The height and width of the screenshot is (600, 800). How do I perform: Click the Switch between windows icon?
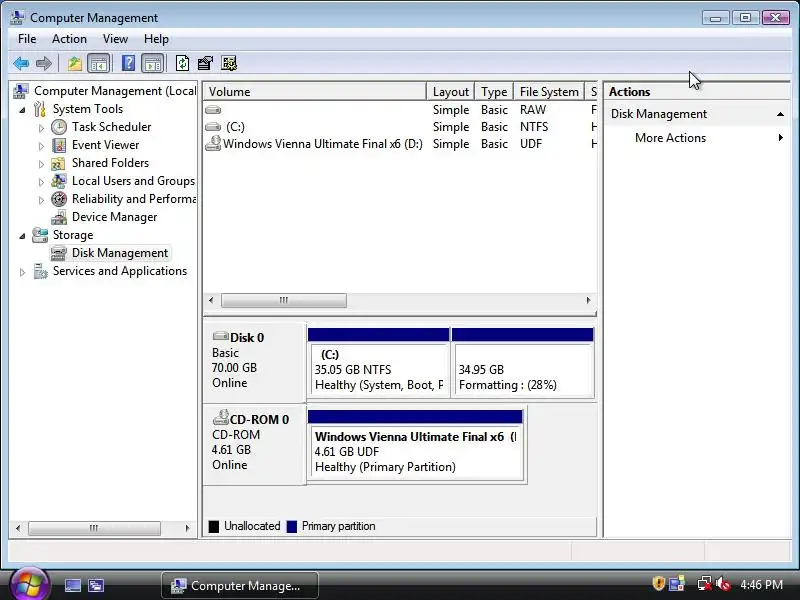[96, 585]
